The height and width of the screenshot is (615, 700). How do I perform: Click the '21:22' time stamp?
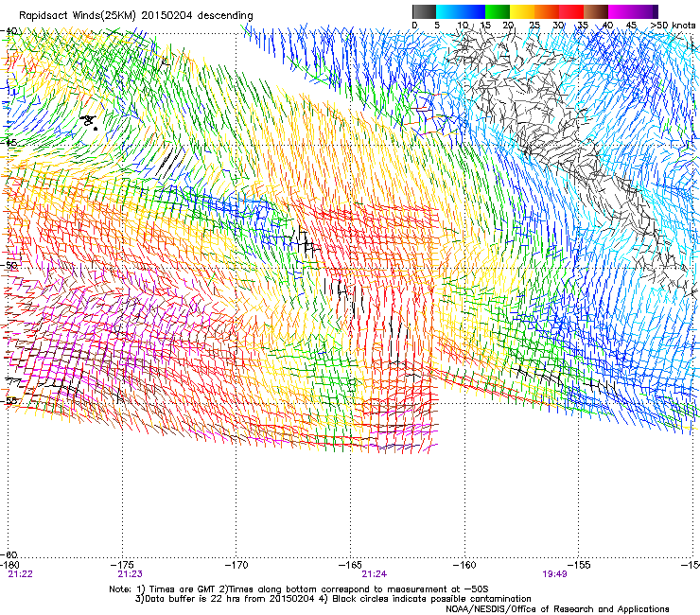coord(20,574)
